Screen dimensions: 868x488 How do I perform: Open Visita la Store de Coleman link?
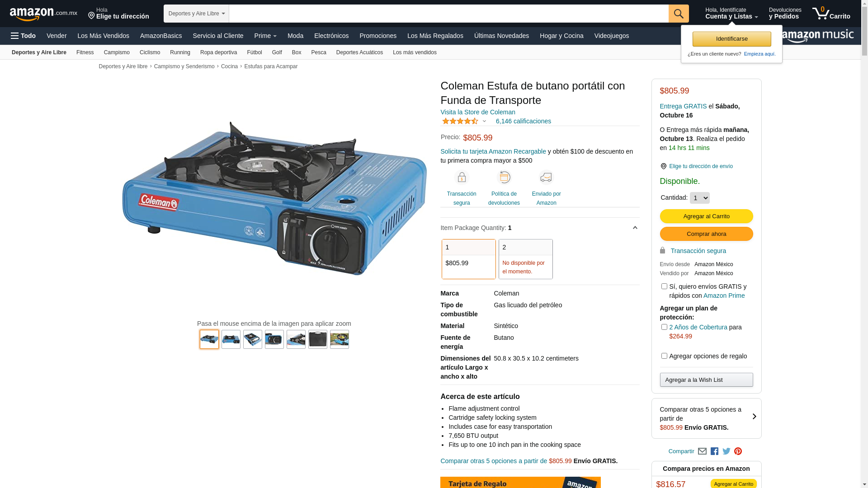click(x=478, y=112)
